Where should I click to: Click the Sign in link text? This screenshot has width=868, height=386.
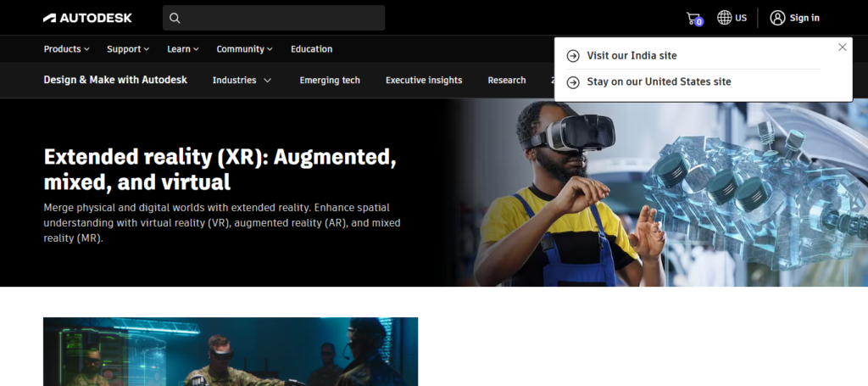[804, 18]
